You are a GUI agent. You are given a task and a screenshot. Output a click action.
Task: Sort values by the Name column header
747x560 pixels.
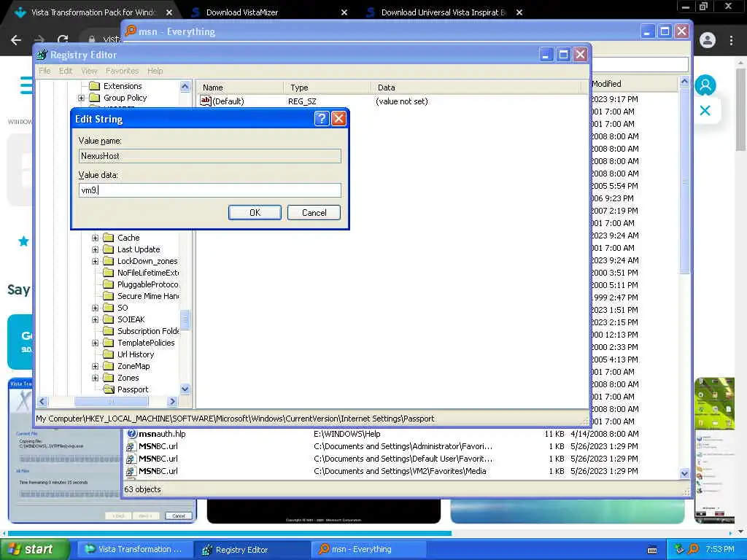(240, 87)
